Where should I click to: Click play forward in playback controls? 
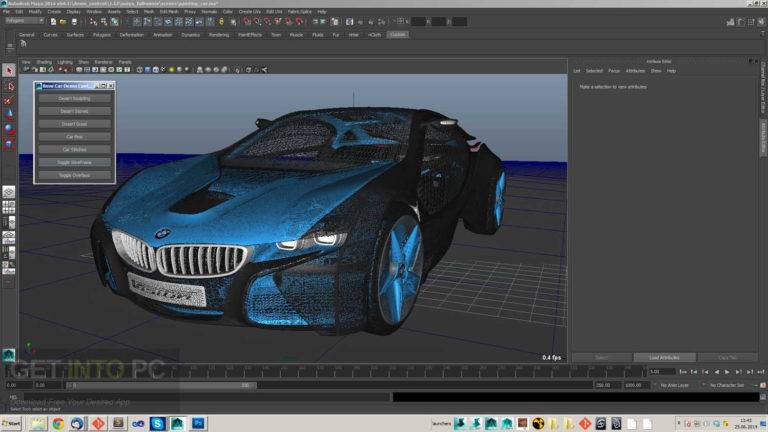pos(727,372)
